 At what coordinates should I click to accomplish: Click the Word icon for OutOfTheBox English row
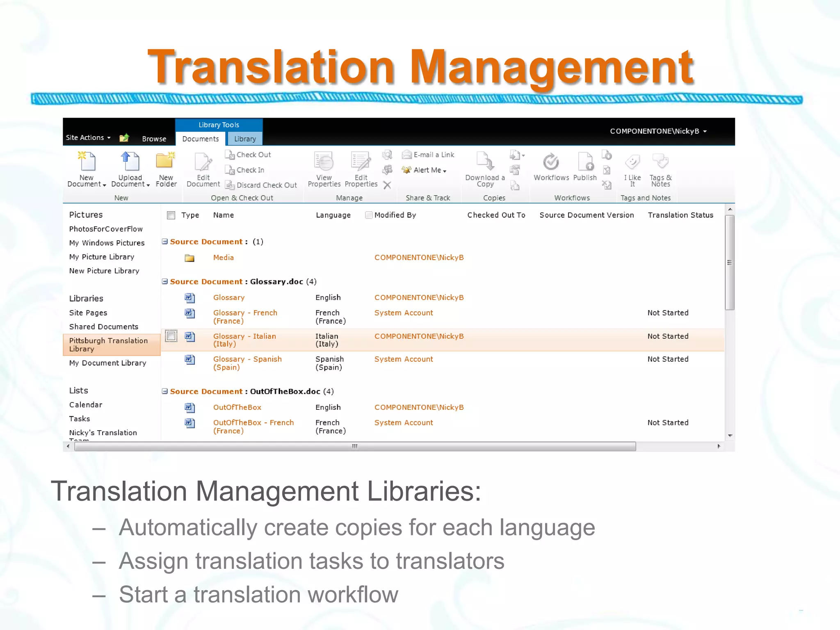point(189,408)
